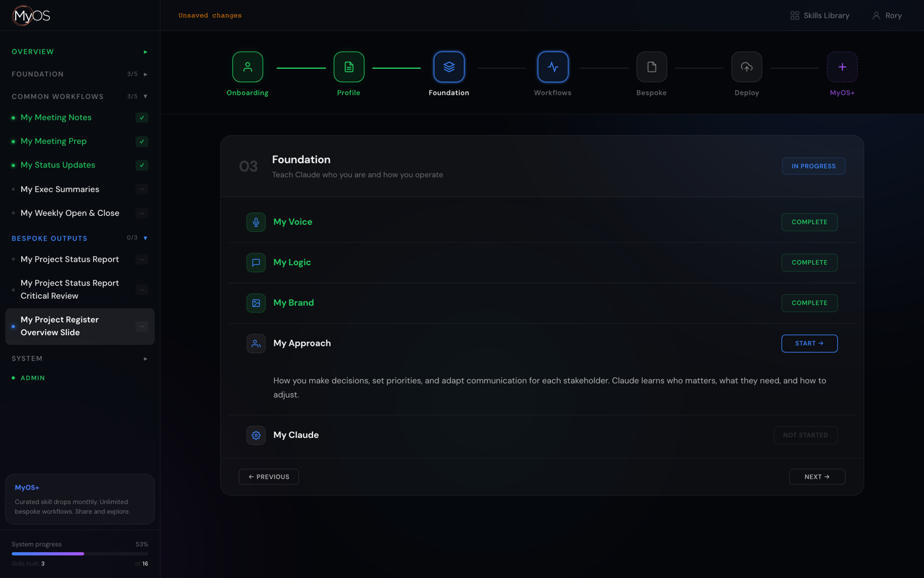Image resolution: width=924 pixels, height=578 pixels.
Task: Open My Exec Summaries workflow item
Action: point(80,189)
